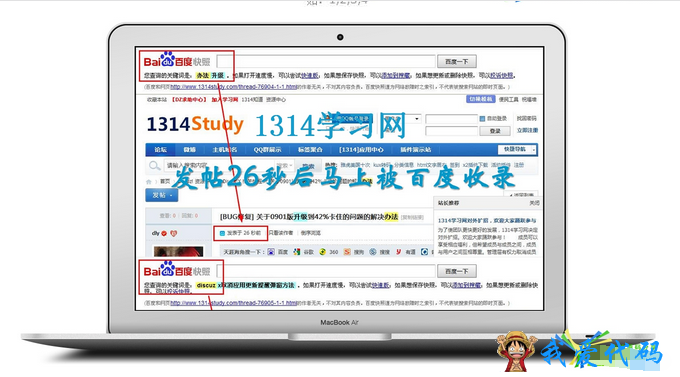Open the QQ群展示 navigation tab
Image resolution: width=680 pixels, height=377 pixels.
(x=267, y=150)
